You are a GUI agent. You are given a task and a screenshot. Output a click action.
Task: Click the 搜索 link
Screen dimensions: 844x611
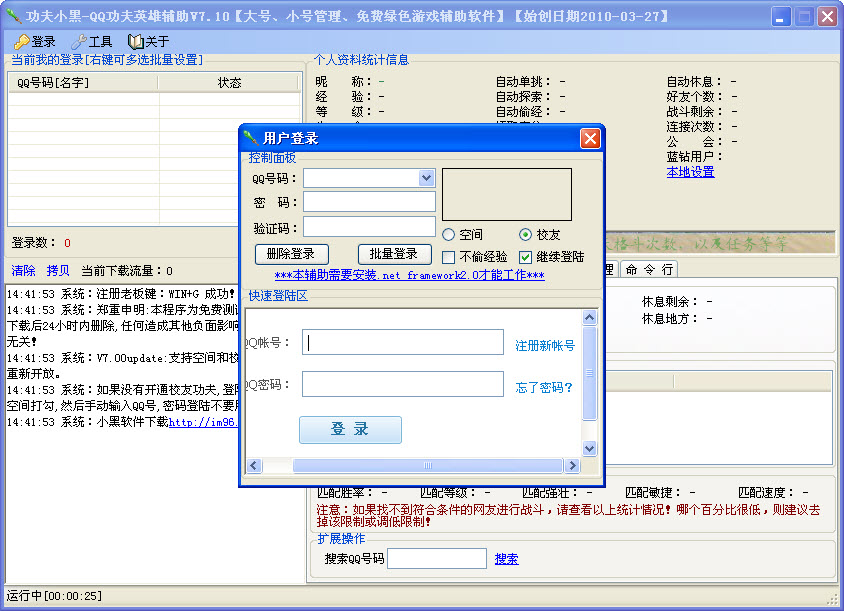point(507,559)
